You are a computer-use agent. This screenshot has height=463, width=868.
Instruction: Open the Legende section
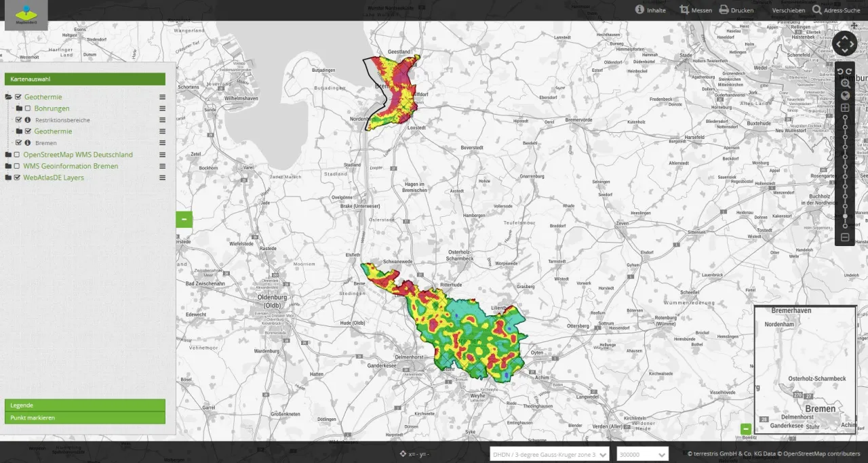point(85,405)
